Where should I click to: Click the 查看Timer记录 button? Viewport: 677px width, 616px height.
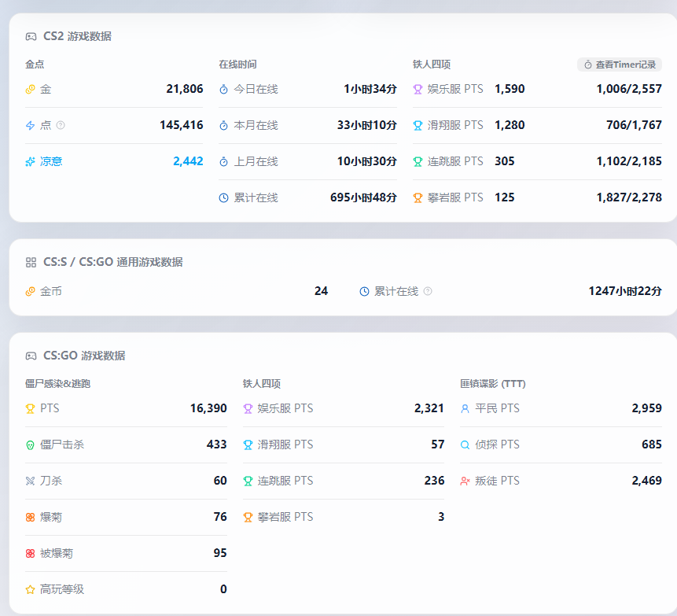(x=619, y=65)
